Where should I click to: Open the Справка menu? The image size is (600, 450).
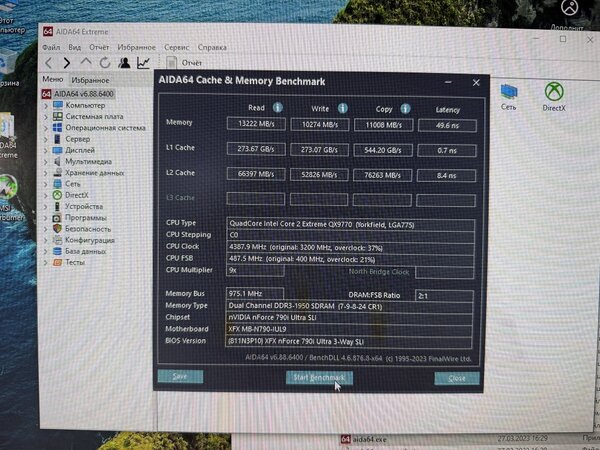pos(212,47)
